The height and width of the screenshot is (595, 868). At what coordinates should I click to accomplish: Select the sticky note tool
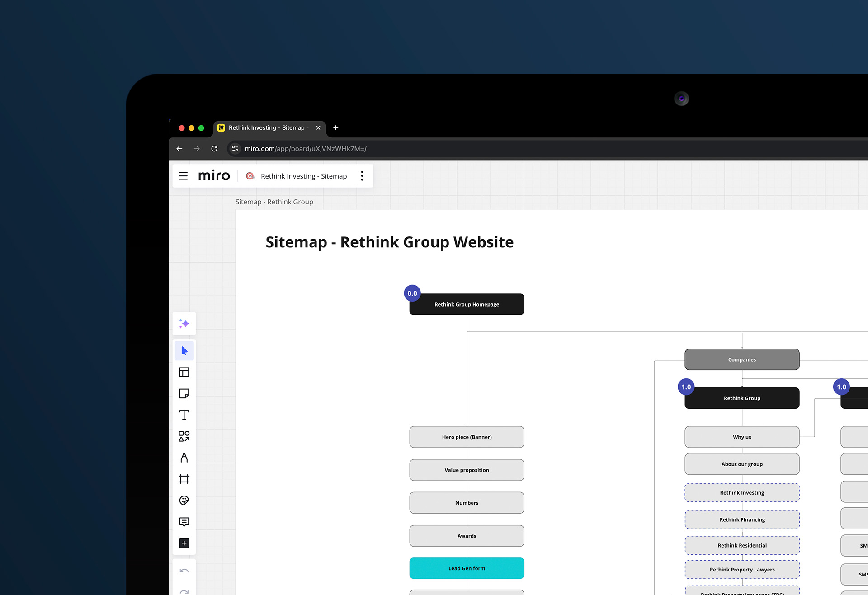point(184,393)
